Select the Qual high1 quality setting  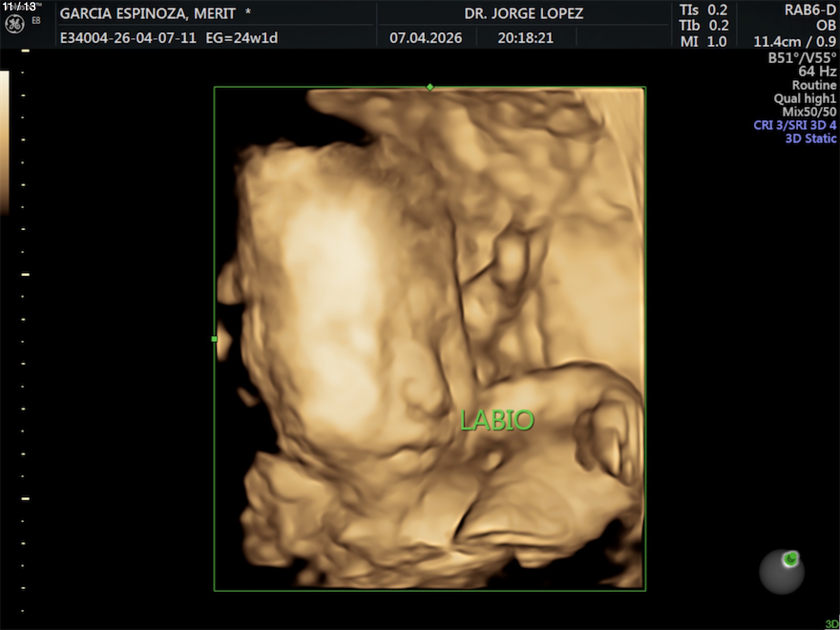[805, 99]
